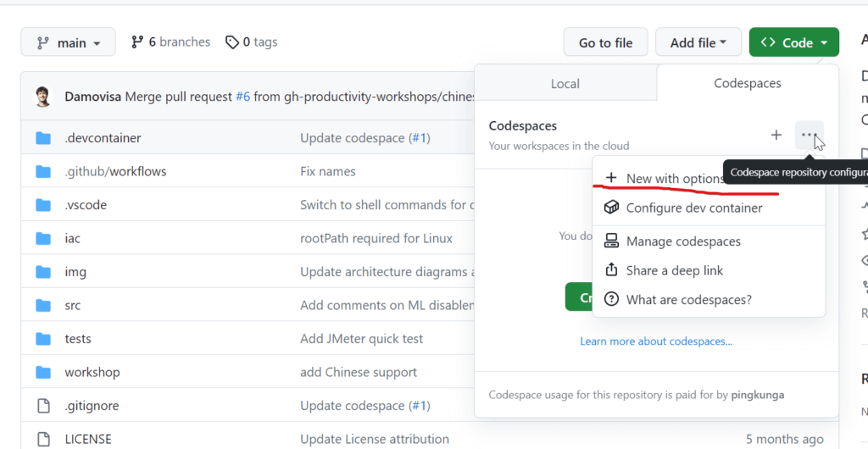The width and height of the screenshot is (868, 449).
Task: Click the Manage codespaces computer icon
Action: 611,241
